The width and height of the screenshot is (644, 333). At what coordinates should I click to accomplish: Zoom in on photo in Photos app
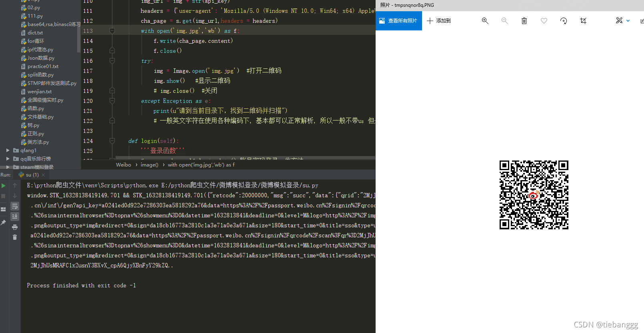tap(485, 21)
